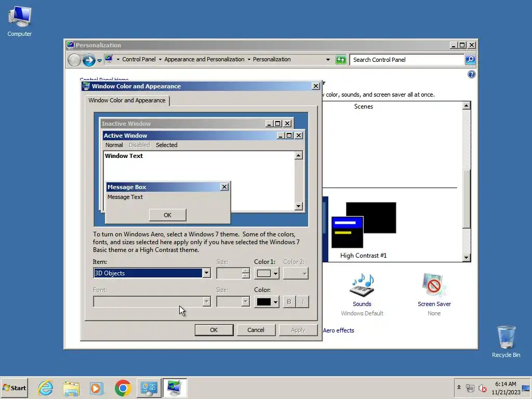Viewport: 532px width, 399px height.
Task: Open the Help question mark icon
Action: pyautogui.click(x=471, y=74)
